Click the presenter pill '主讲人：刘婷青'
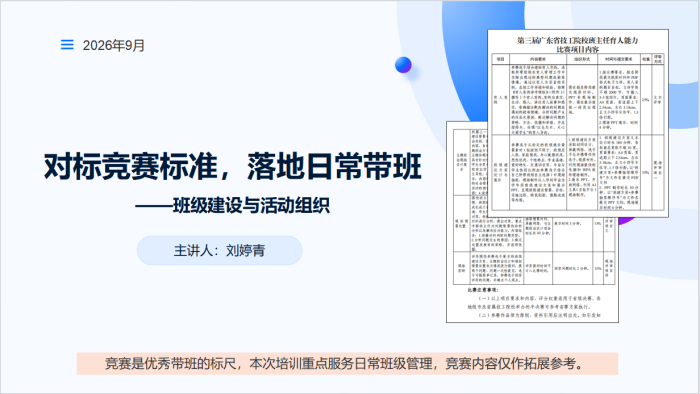 coord(220,250)
